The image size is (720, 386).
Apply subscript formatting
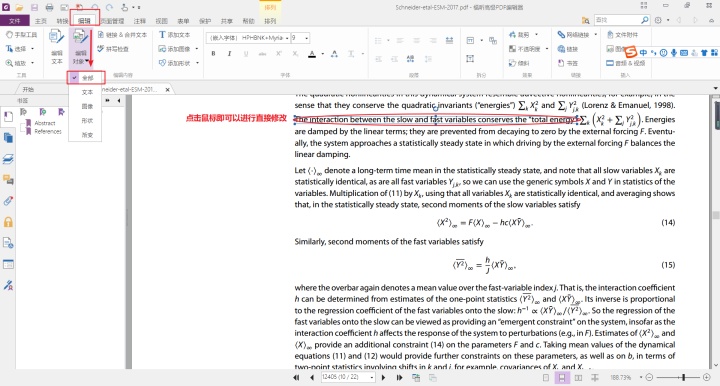[x=295, y=54]
